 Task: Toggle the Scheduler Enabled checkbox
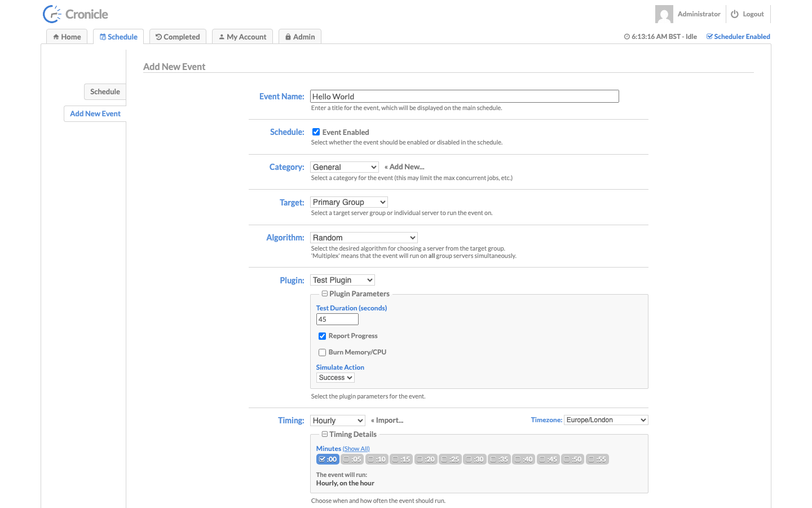(x=738, y=37)
